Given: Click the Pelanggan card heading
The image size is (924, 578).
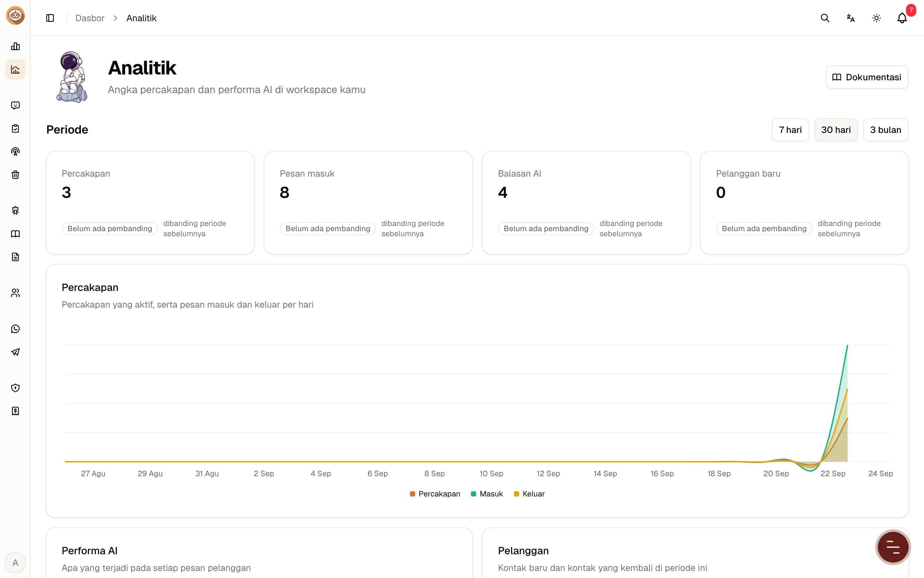Looking at the screenshot, I should coord(523,551).
